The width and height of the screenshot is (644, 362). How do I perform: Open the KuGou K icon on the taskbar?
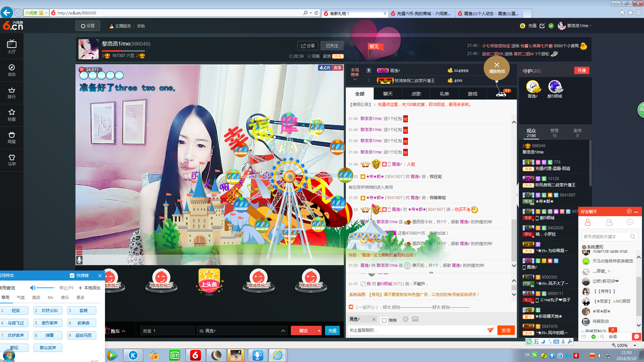(133, 355)
